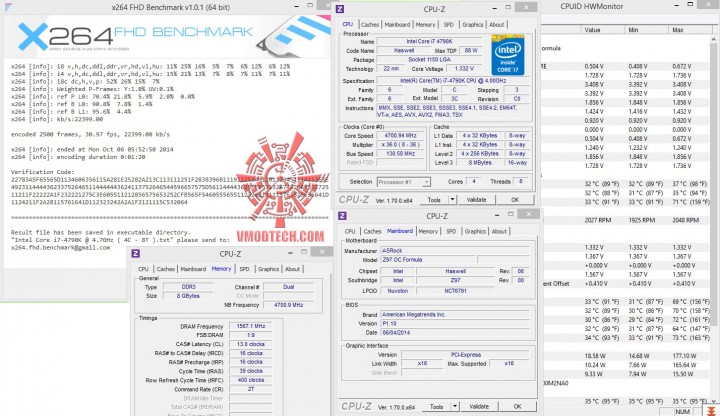Screen dimensions: 720x416
Task: Click the Cores count field showing 4
Action: click(x=473, y=181)
